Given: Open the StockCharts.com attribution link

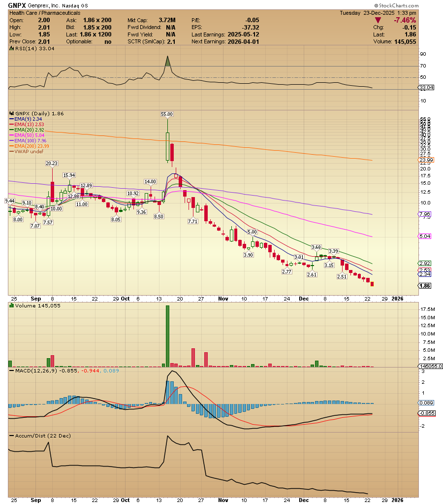Looking at the screenshot, I should [396, 5].
